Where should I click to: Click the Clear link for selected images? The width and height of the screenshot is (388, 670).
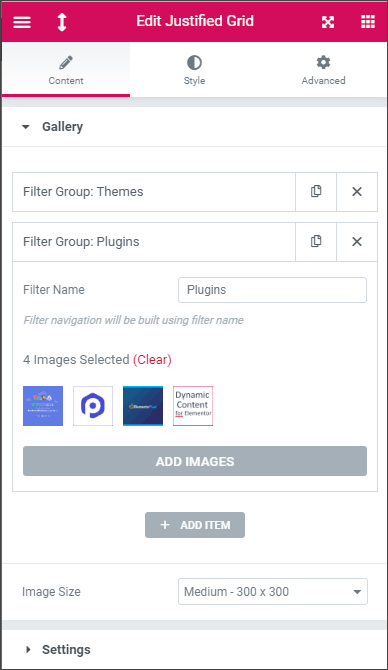pos(152,360)
